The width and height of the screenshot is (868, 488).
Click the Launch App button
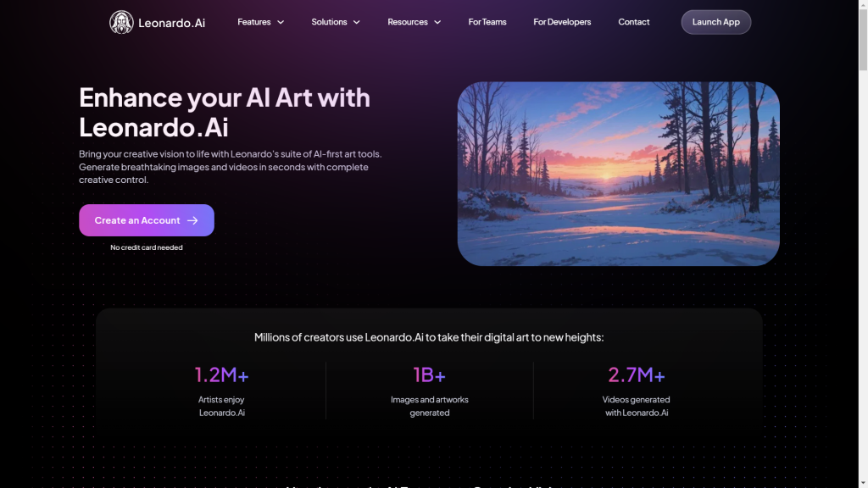tap(715, 22)
